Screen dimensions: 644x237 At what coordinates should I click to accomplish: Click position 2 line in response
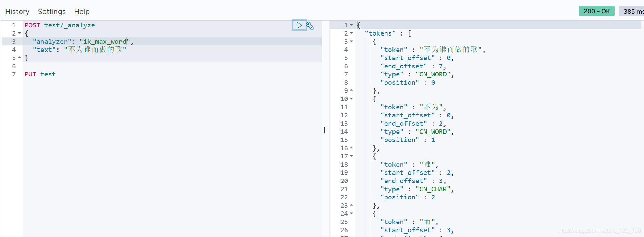pyautogui.click(x=408, y=197)
